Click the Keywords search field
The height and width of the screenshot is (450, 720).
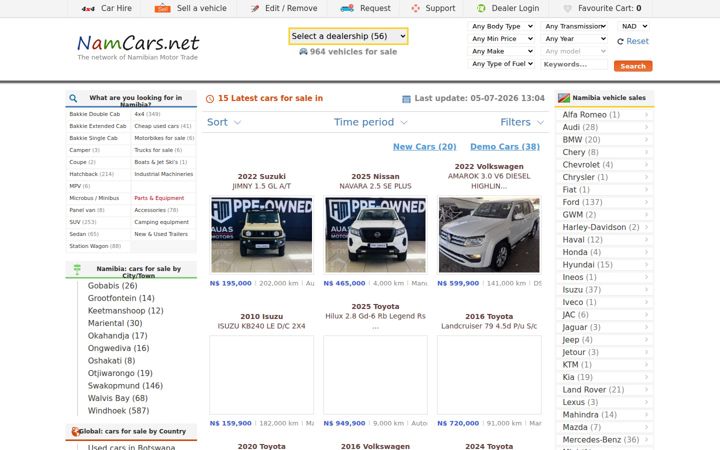[x=575, y=64]
